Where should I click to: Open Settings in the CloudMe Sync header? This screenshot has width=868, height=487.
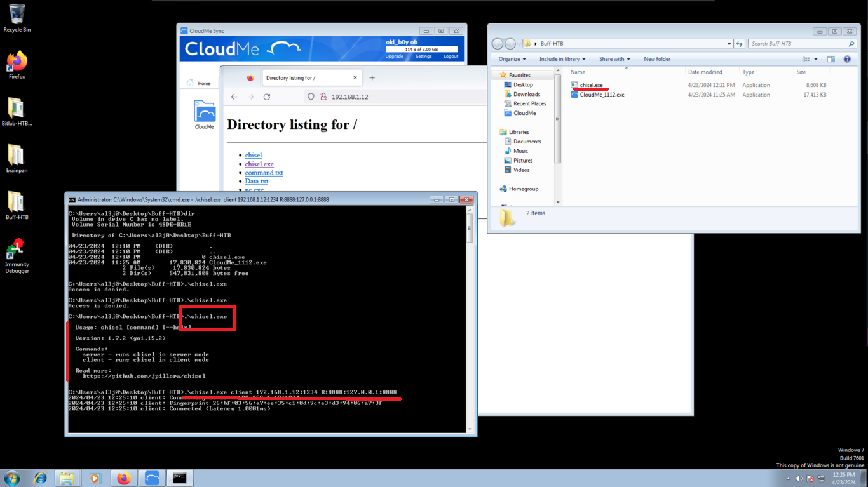[423, 57]
